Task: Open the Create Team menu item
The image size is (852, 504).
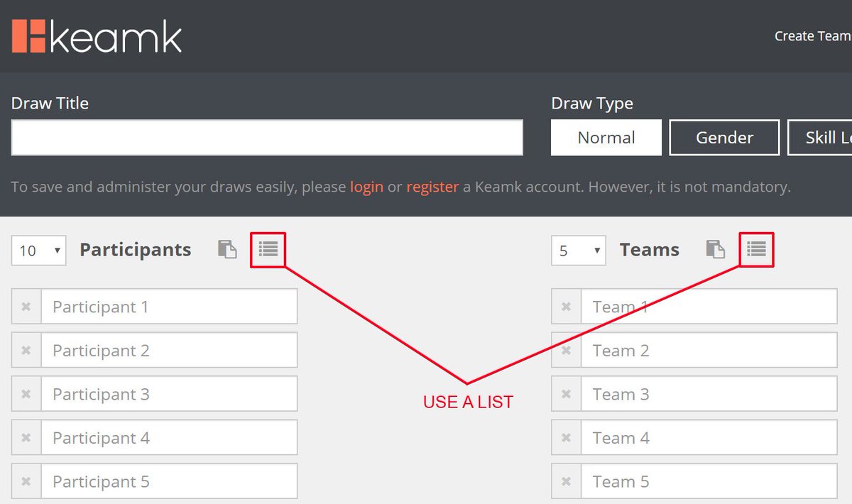Action: (813, 35)
